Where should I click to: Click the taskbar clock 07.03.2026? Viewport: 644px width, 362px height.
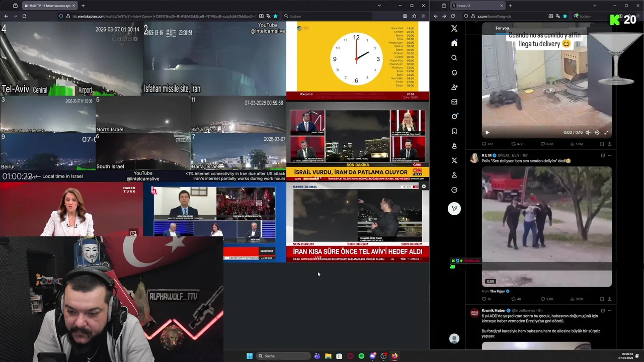click(x=626, y=356)
